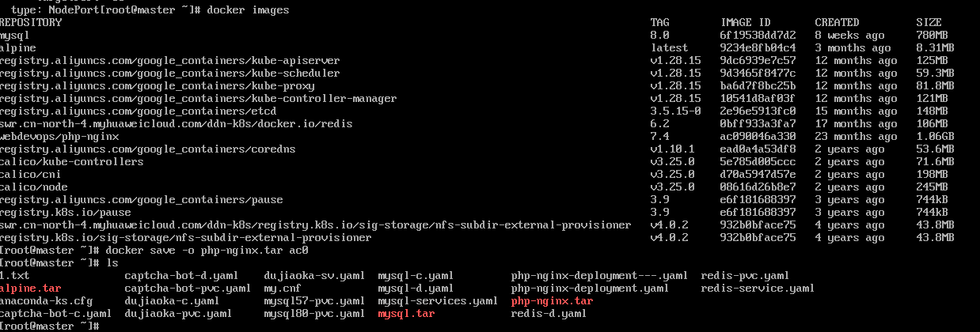The image size is (980, 332).
Task: Click the red mysql.tar file name
Action: point(406,314)
